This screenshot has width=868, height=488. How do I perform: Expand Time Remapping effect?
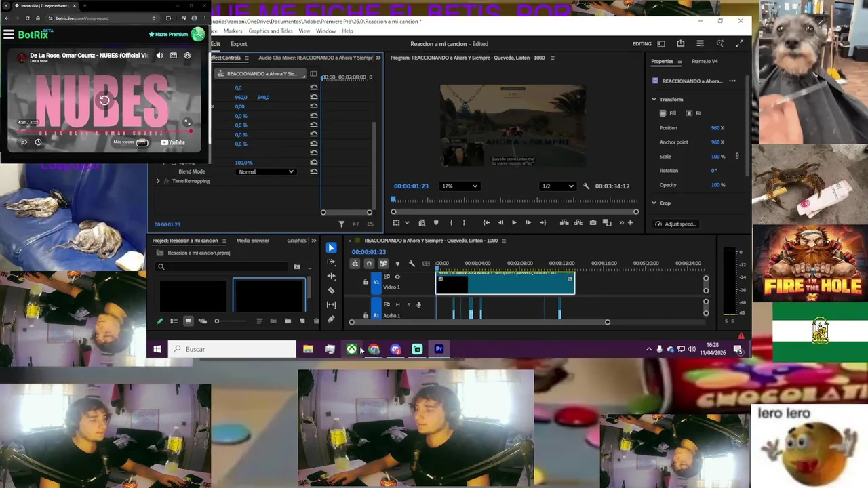tap(158, 181)
